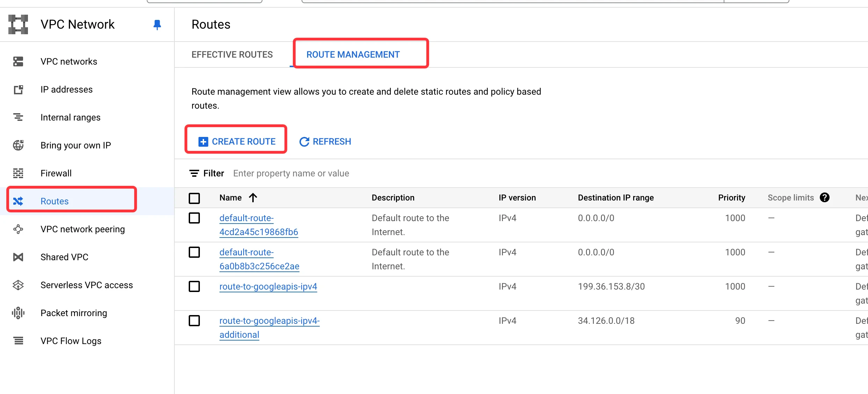Click the Shared VPC icon
This screenshot has width=868, height=394.
tap(18, 257)
